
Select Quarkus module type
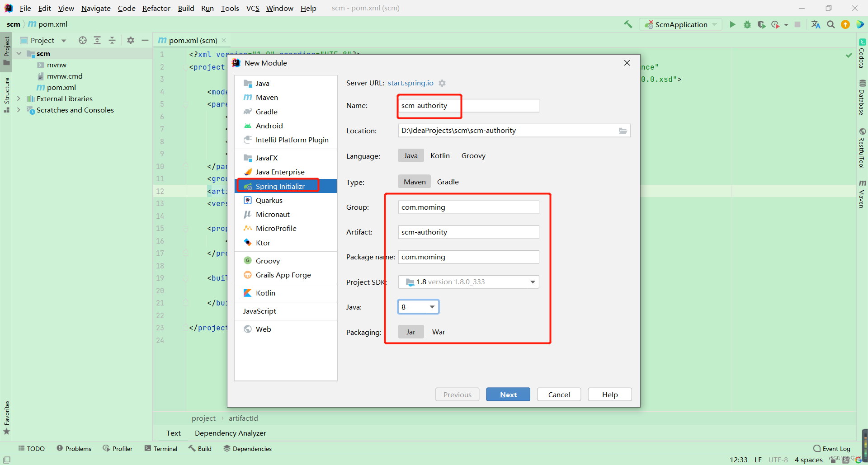[286, 200]
